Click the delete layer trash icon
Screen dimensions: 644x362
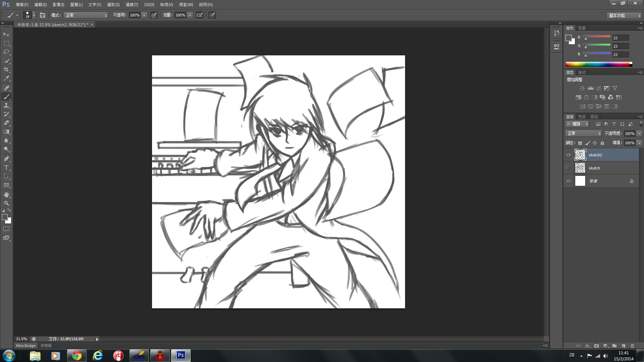coord(632,346)
